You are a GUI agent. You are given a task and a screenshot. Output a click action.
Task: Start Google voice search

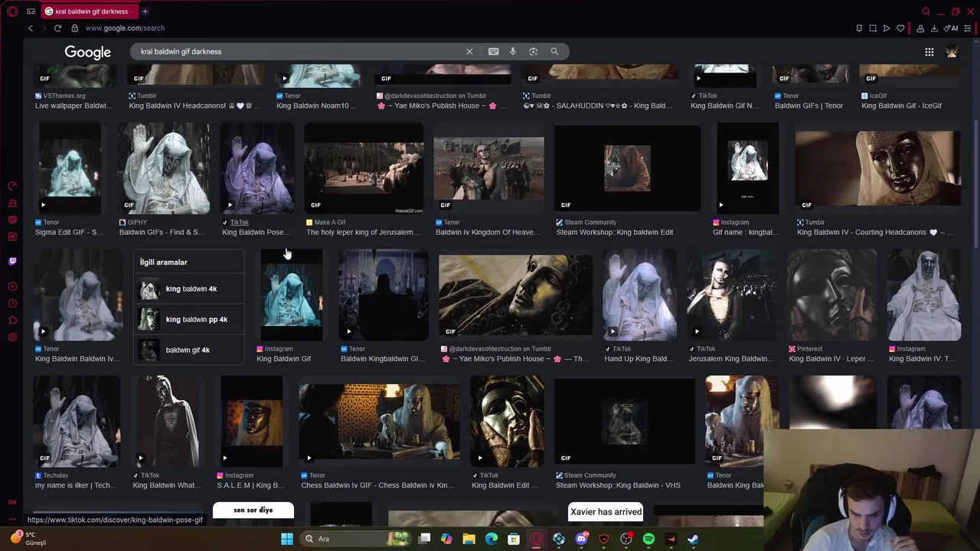coord(513,51)
